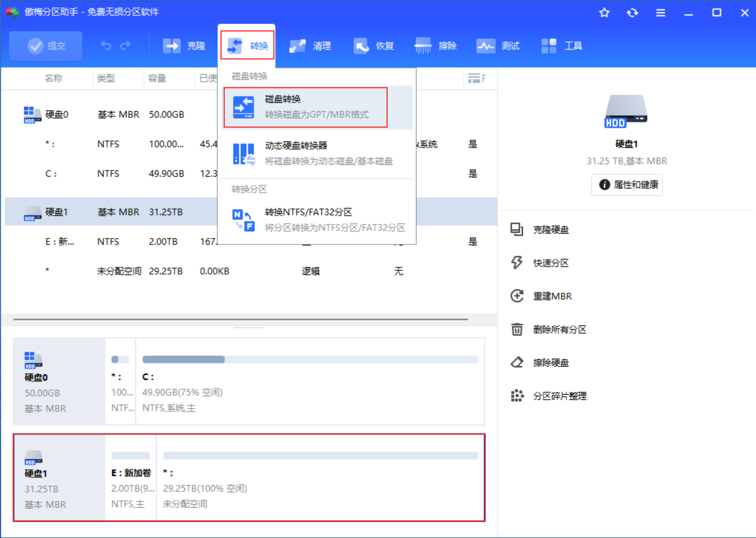The image size is (756, 538).
Task: Open the hamburger menu in title bar
Action: pos(660,13)
